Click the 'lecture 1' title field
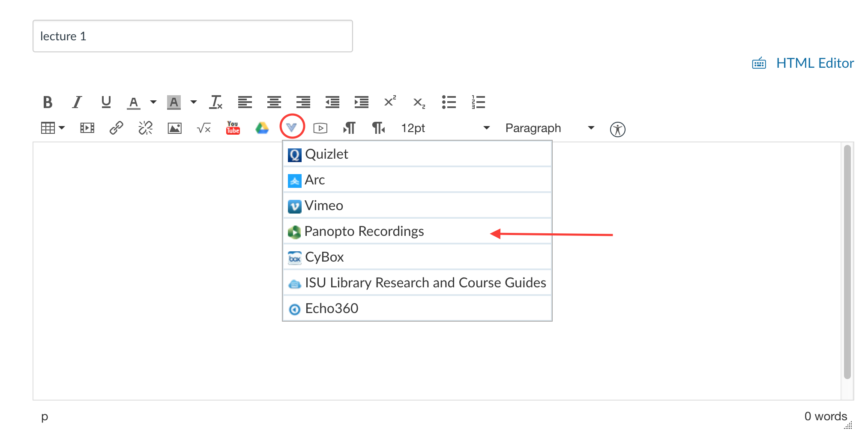This screenshot has height=440, width=868. point(193,36)
